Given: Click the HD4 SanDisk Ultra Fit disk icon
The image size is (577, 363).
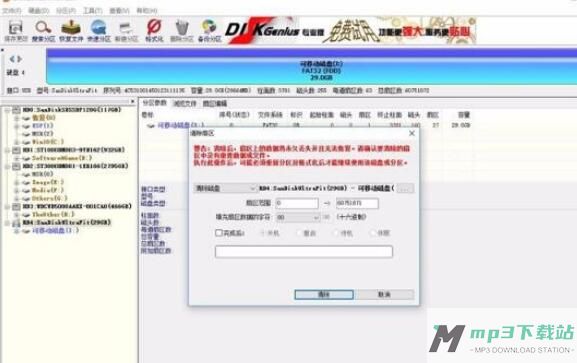Looking at the screenshot, I should tap(16, 222).
